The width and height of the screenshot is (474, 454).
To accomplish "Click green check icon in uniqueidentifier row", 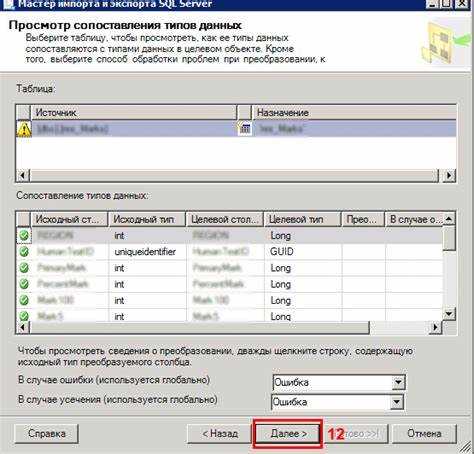I will (x=24, y=252).
